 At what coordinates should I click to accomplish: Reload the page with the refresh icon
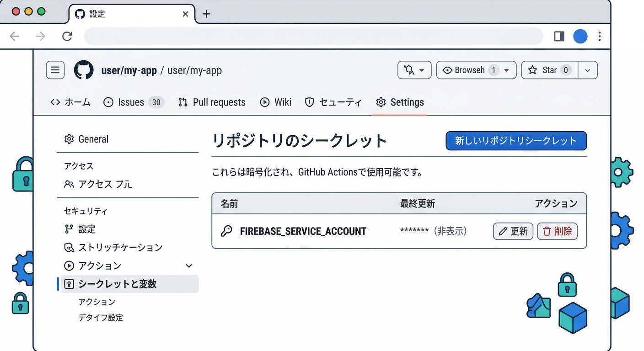pyautogui.click(x=67, y=36)
